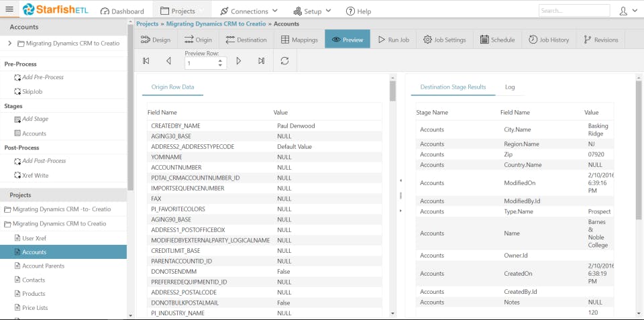The width and height of the screenshot is (644, 320).
Task: Open Job Settings
Action: pyautogui.click(x=444, y=40)
